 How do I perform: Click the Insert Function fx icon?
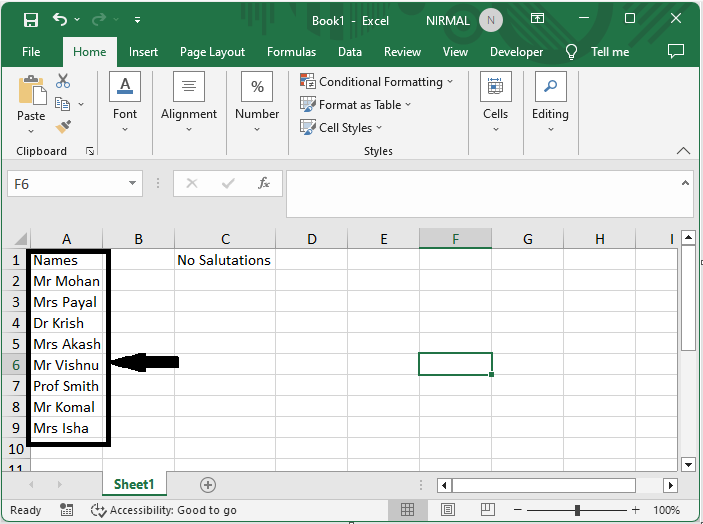264,184
